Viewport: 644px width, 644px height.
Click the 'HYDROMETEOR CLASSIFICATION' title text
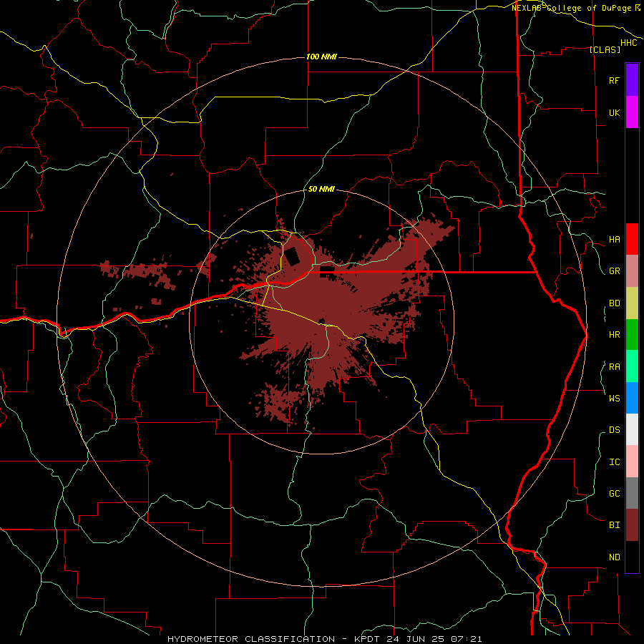[x=251, y=639]
